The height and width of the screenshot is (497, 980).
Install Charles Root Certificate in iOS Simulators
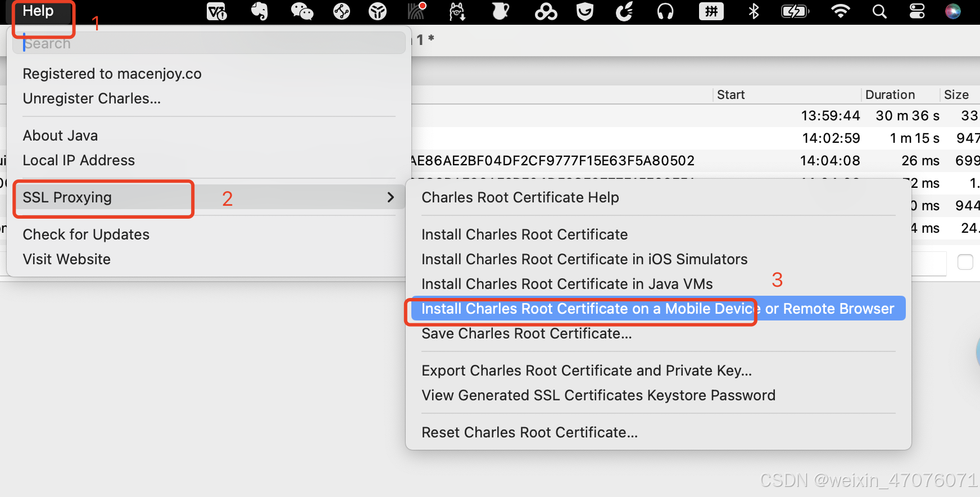click(x=659, y=259)
